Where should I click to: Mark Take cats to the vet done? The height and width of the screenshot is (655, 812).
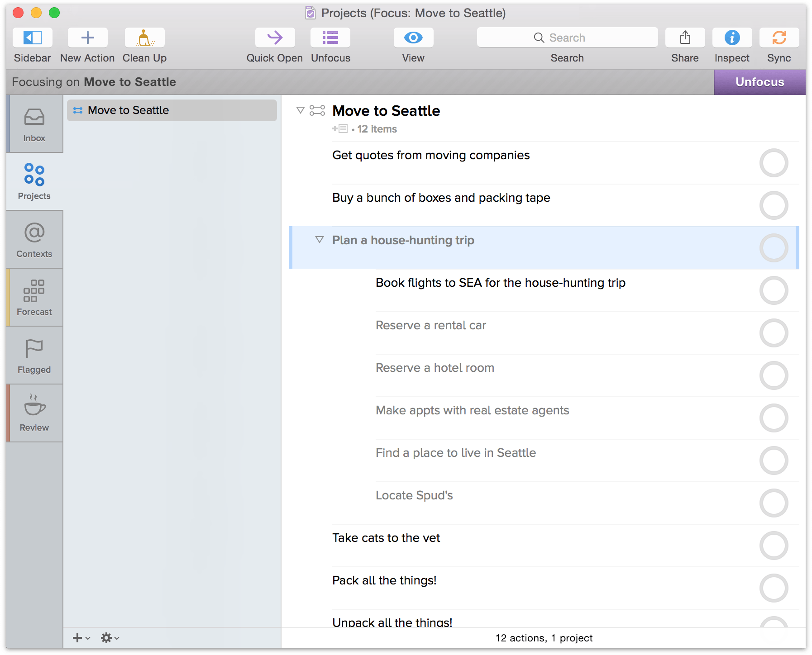point(774,546)
